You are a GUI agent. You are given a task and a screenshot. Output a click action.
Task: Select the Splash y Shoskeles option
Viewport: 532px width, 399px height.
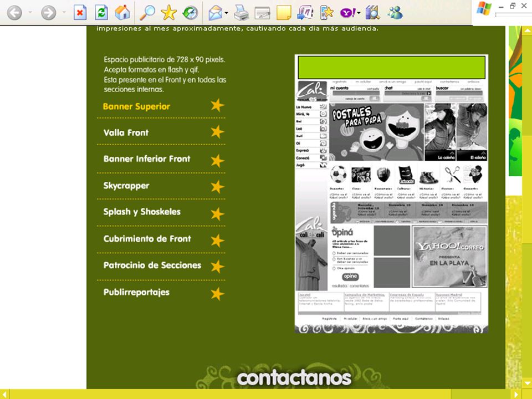tap(142, 212)
